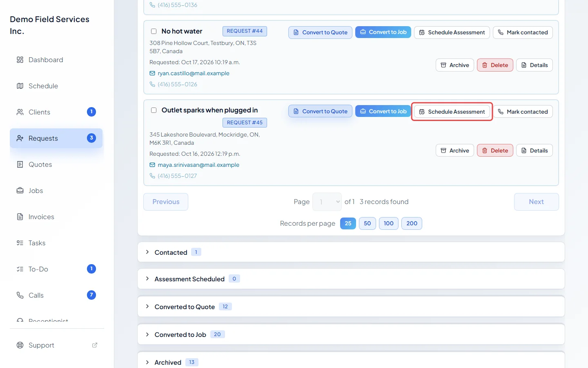Navigate to Quotes in the sidebar
This screenshot has height=368, width=588.
[x=56, y=164]
